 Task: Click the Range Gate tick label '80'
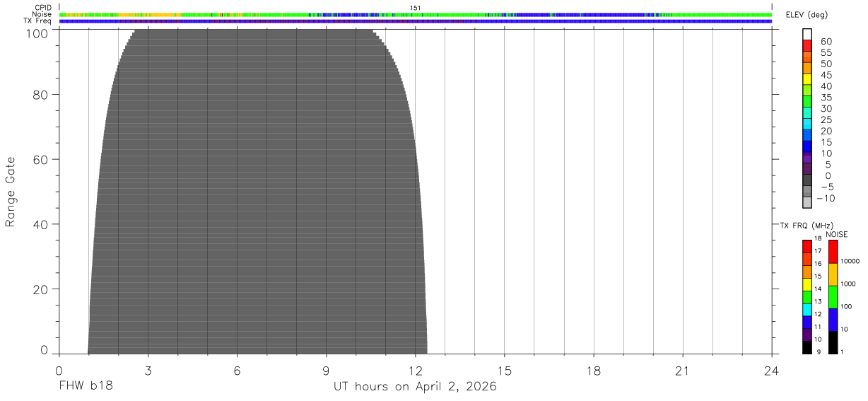coord(42,95)
